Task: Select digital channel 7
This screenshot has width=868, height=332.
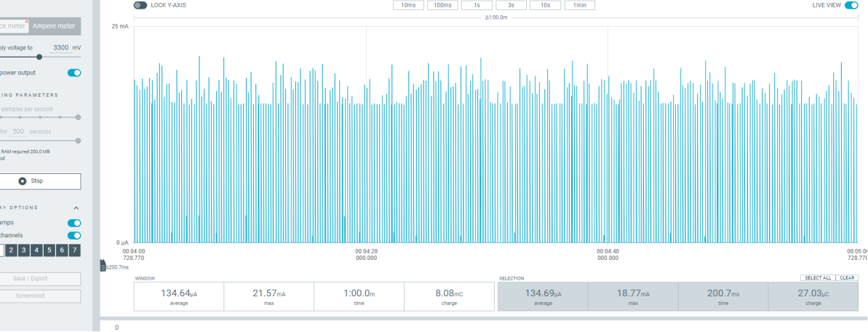Action: pos(75,250)
